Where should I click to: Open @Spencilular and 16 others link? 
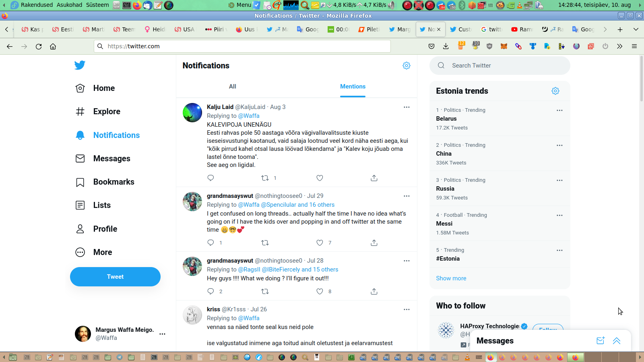click(298, 205)
